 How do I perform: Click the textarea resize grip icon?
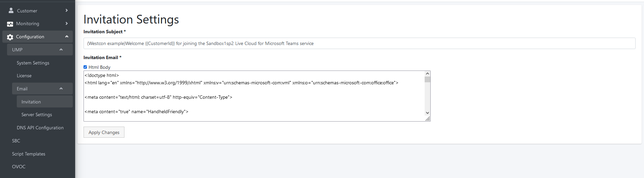(x=428, y=119)
